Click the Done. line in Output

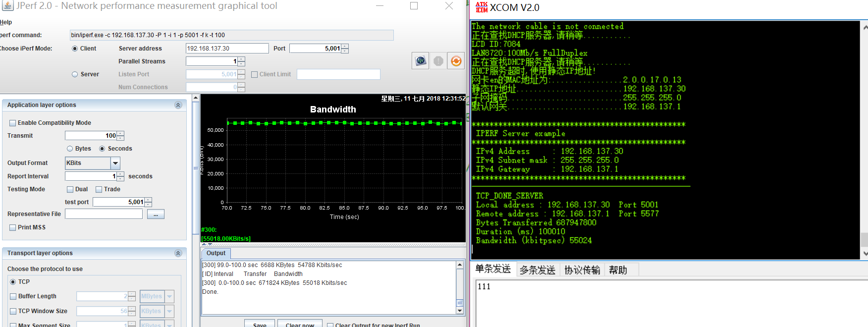coord(210,292)
